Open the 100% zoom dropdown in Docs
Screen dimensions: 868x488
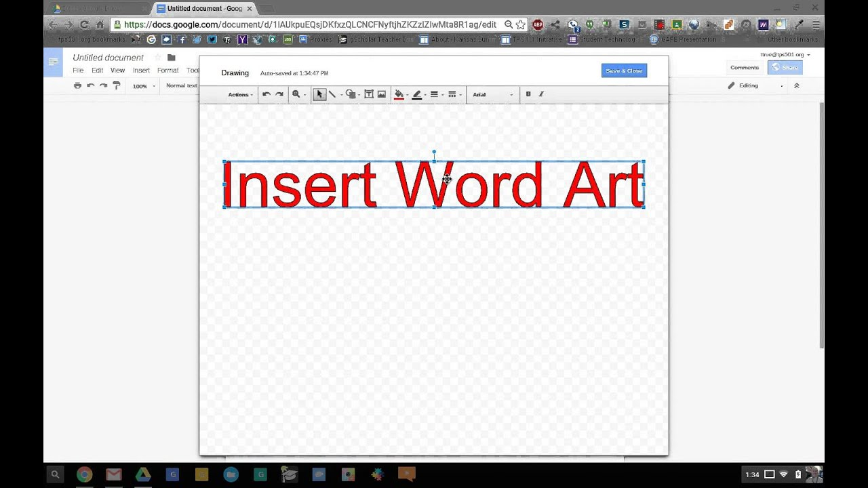click(144, 86)
